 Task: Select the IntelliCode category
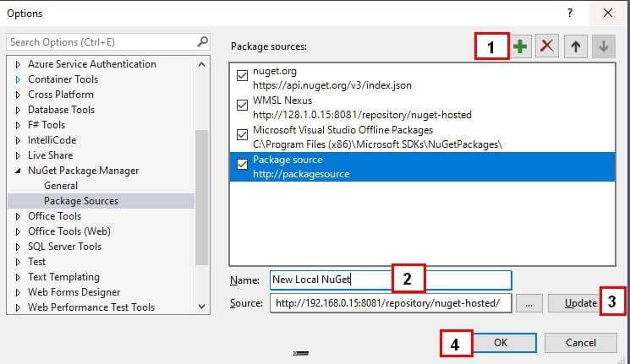[52, 140]
